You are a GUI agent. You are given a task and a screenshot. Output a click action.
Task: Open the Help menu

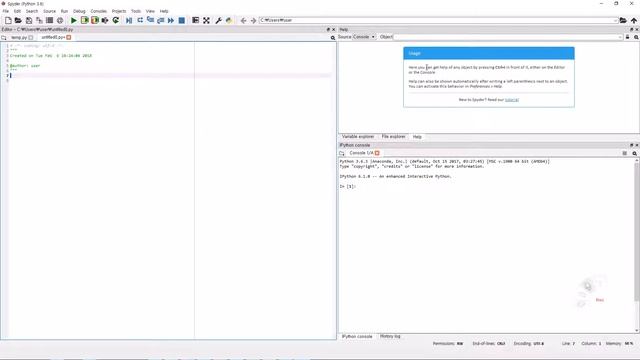tap(164, 11)
